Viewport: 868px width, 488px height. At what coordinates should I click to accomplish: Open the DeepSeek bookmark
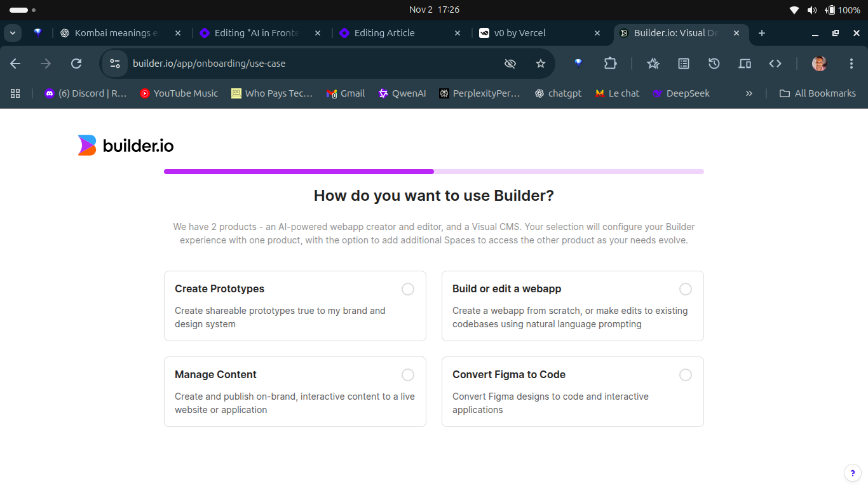click(x=681, y=93)
